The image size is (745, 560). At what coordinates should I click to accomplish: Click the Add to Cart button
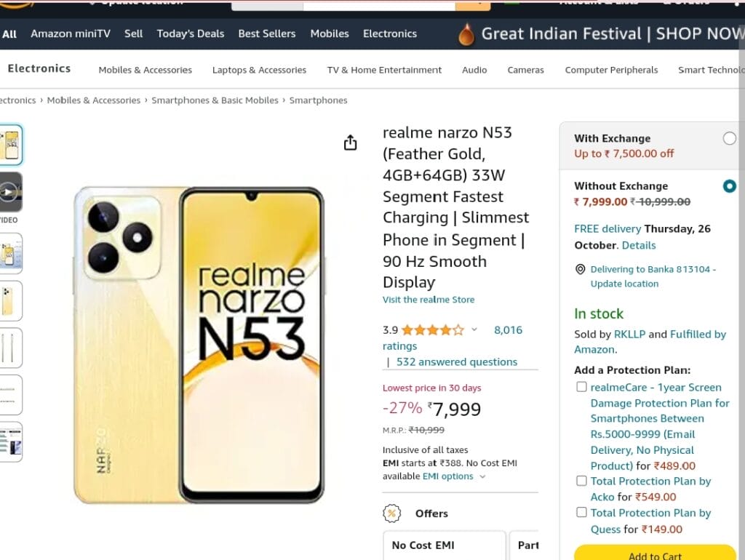point(655,553)
